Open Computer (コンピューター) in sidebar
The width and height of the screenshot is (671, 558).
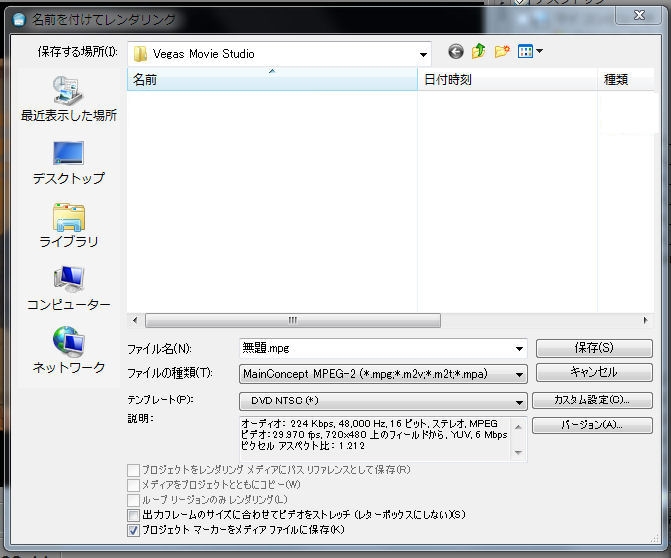coord(68,288)
